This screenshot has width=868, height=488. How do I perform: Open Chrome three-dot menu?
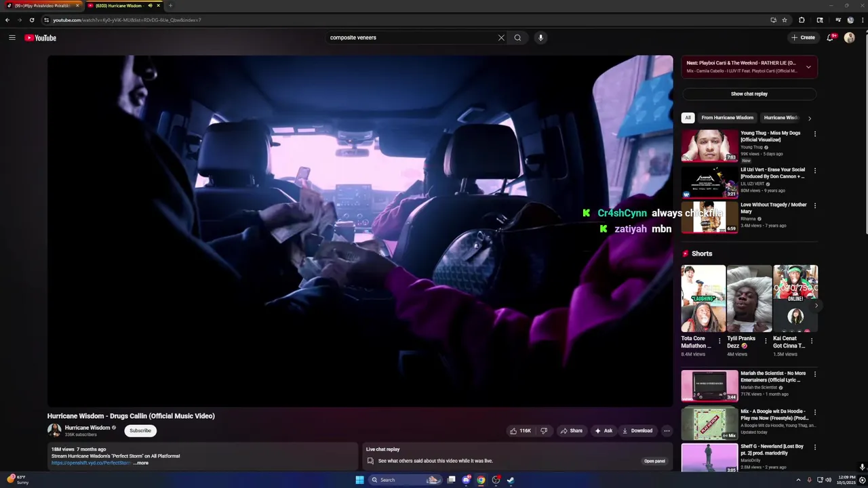(862, 20)
